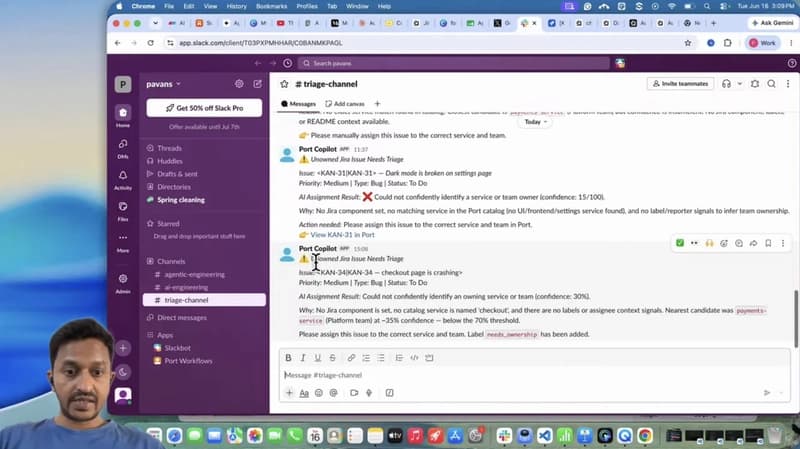Viewport: 800px width, 449px height.
Task: Click Invite teammates button
Action: tap(680, 84)
